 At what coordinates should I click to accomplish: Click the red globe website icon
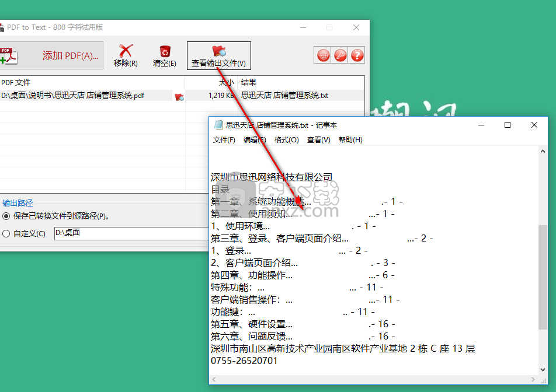323,55
